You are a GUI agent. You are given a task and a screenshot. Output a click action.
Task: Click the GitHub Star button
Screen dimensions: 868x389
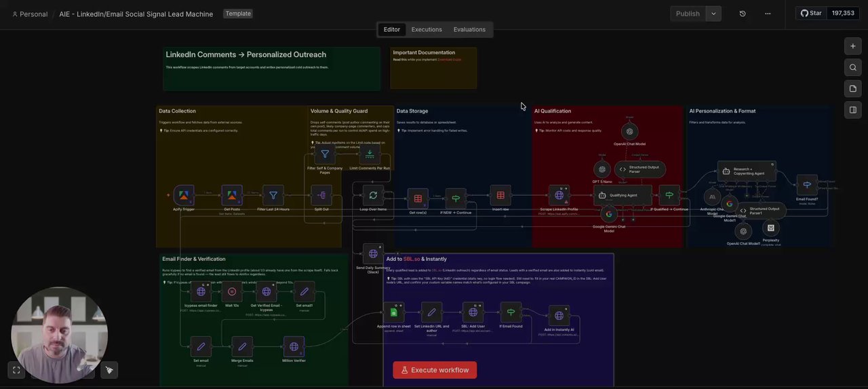pyautogui.click(x=811, y=13)
